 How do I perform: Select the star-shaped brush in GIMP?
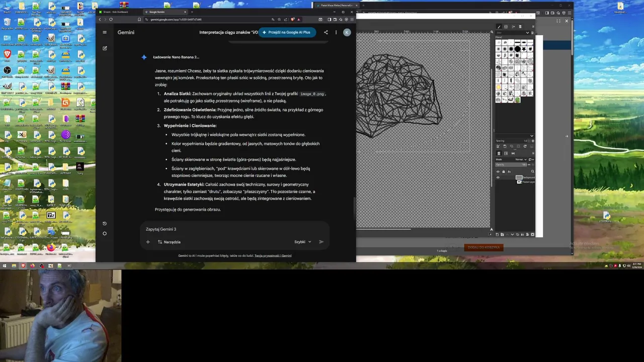tap(524, 49)
